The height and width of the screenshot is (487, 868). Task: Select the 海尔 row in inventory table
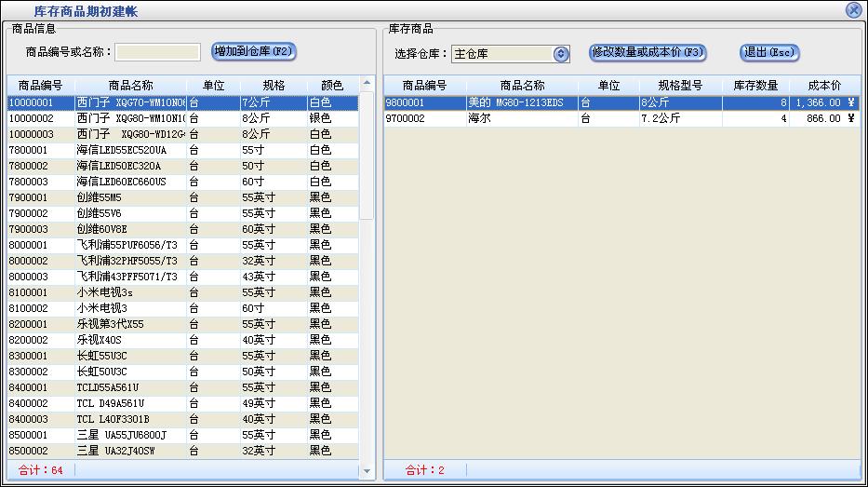click(x=521, y=119)
